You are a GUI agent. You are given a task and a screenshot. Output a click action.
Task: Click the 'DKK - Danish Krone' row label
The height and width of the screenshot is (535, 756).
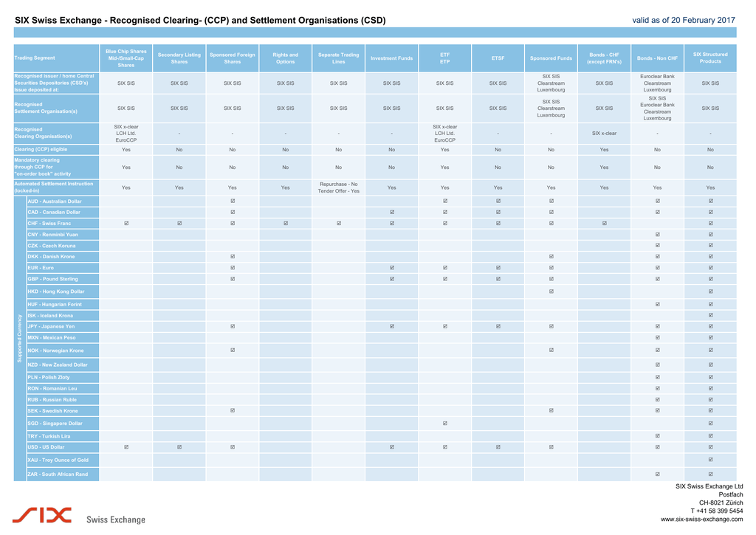63,256
